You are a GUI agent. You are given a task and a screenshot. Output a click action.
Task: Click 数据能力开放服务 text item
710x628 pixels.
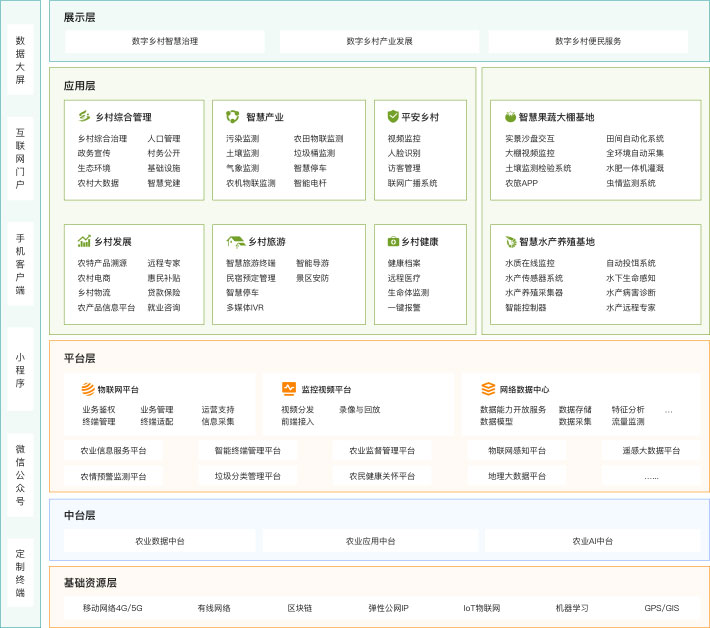click(x=513, y=409)
